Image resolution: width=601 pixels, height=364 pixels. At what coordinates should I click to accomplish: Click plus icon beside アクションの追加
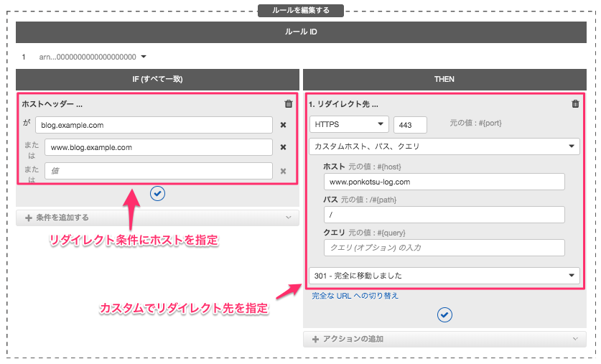tap(315, 339)
